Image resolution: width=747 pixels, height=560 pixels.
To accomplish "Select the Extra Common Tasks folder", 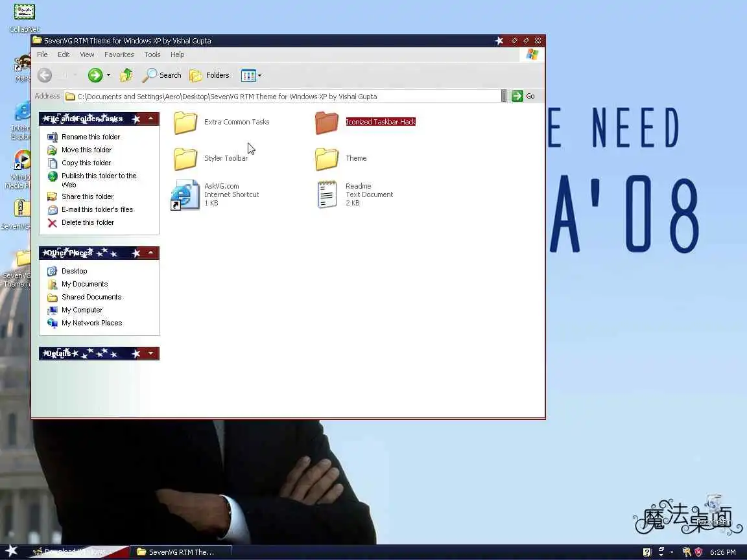I will (222, 122).
